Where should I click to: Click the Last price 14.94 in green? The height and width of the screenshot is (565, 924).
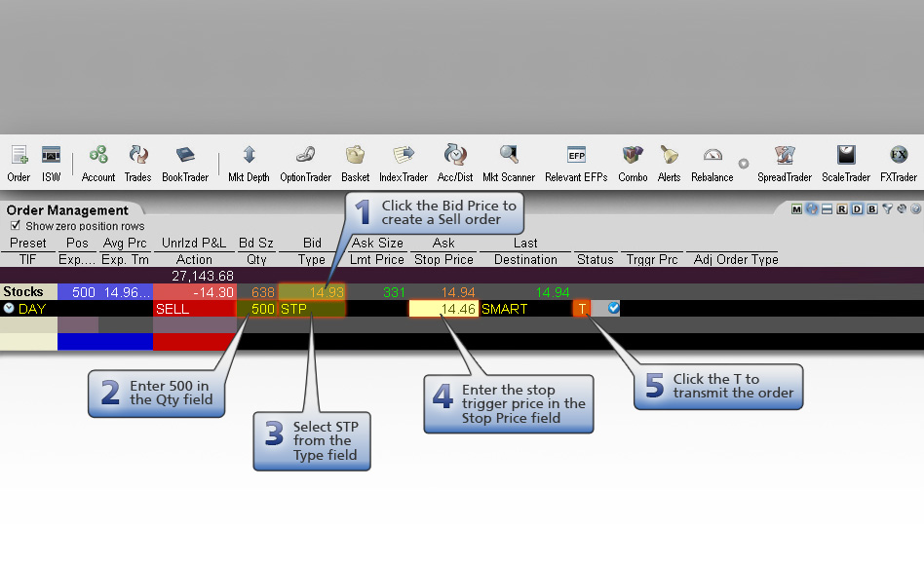(553, 292)
